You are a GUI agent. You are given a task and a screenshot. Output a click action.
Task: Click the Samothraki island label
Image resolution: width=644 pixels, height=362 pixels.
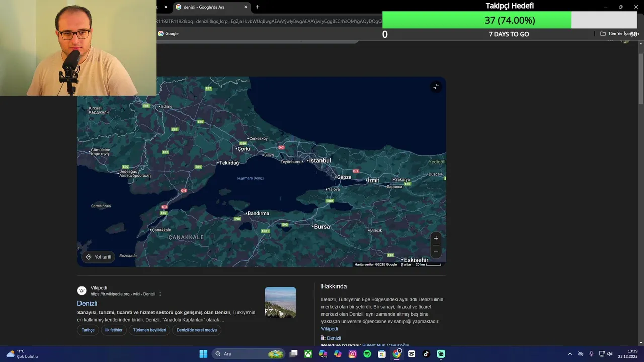[101, 206]
